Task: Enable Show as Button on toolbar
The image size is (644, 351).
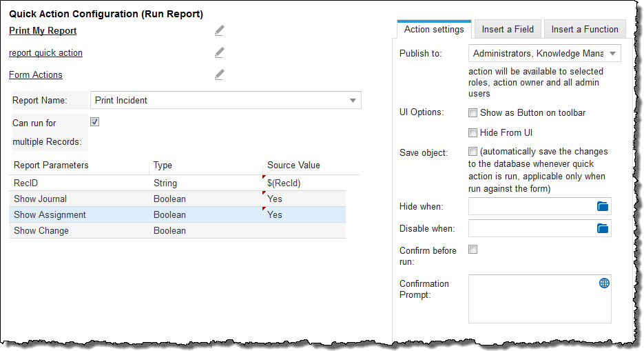Action: [x=472, y=112]
